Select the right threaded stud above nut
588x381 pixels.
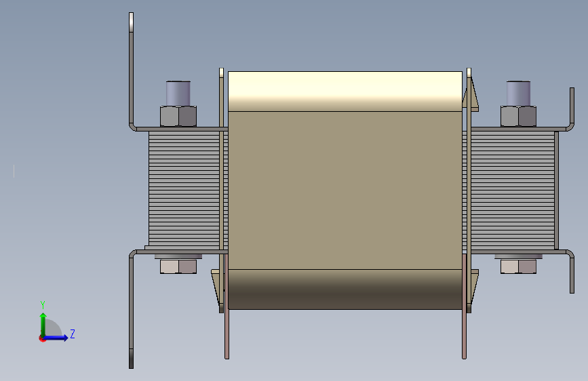518,94
